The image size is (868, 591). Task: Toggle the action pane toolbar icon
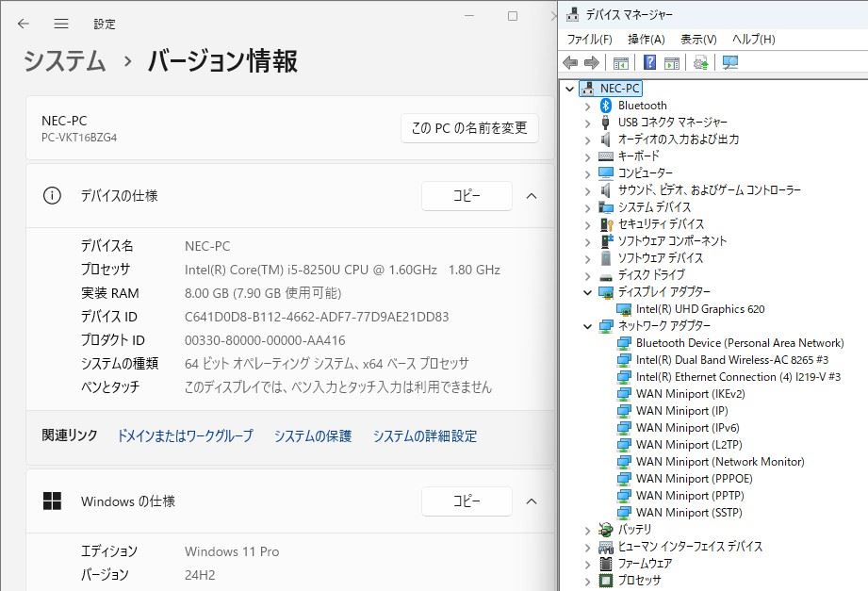[671, 62]
